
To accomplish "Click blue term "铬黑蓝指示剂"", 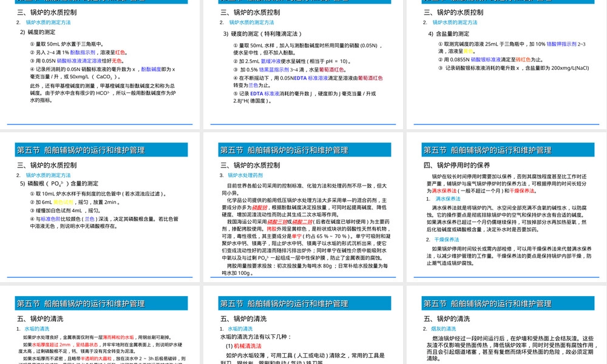I will coord(274,70).
